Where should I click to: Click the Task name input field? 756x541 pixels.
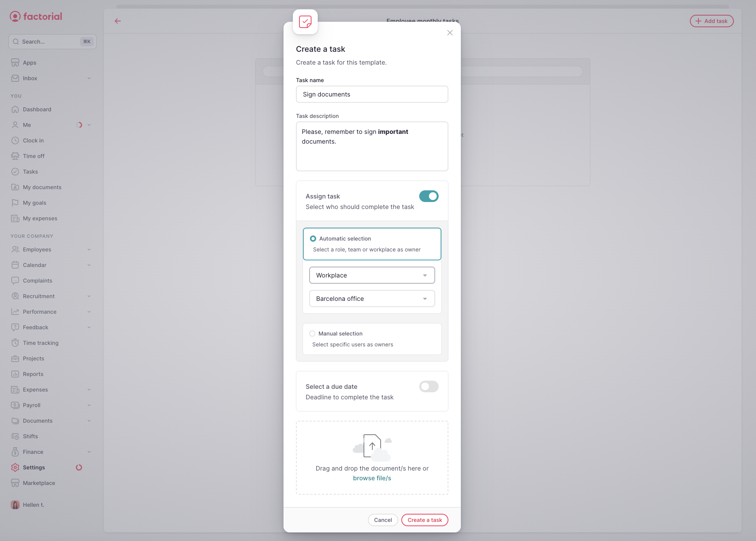[x=372, y=94]
